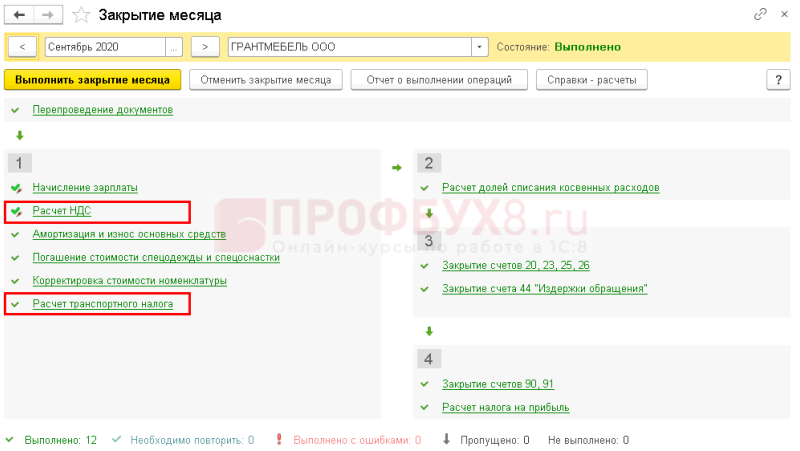The height and width of the screenshot is (451, 800).
Task: Open Закрытие счетов 90, 91 link
Action: [498, 384]
